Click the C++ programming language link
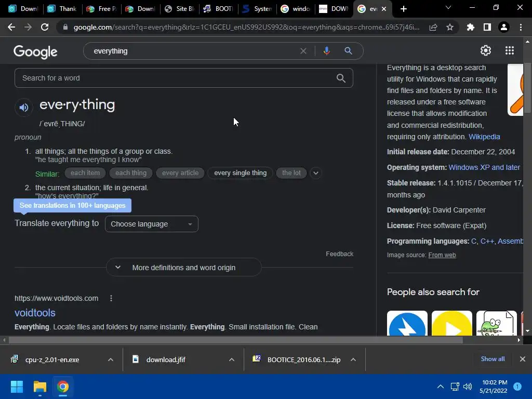This screenshot has height=399, width=532. tap(487, 241)
